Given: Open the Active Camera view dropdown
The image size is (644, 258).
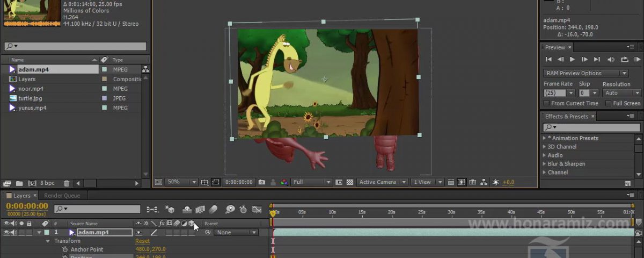Looking at the screenshot, I should (x=382, y=182).
